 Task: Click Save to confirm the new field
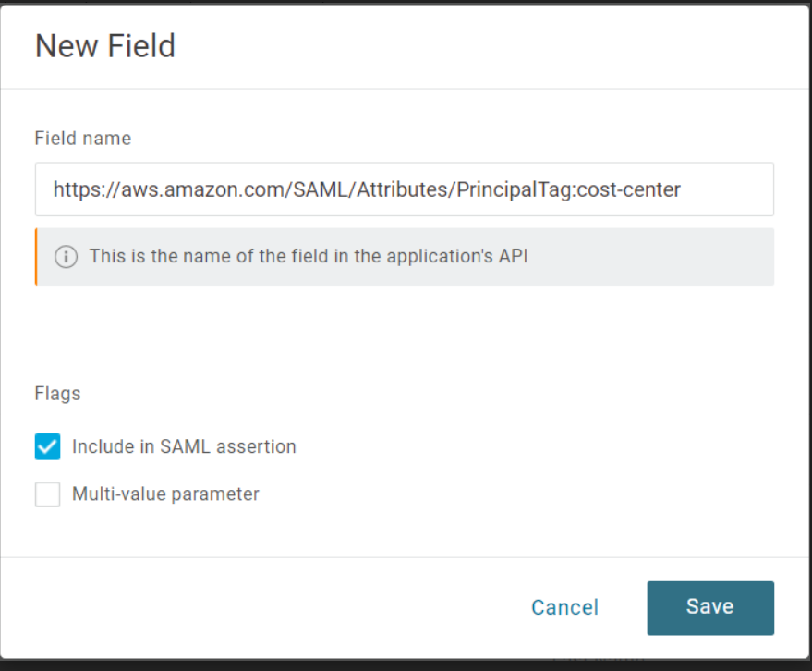[x=709, y=607]
